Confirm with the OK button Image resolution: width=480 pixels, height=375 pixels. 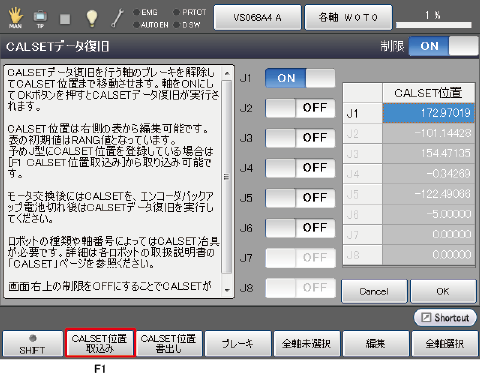pos(443,291)
